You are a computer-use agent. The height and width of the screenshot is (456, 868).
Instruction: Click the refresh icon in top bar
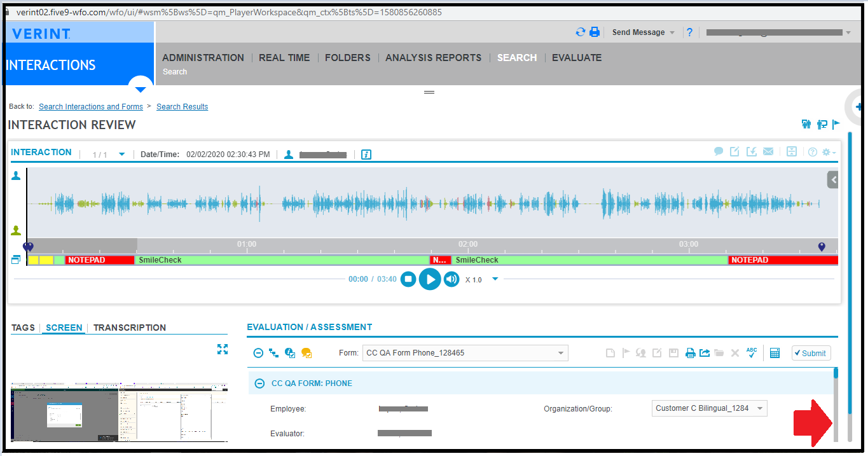point(580,32)
